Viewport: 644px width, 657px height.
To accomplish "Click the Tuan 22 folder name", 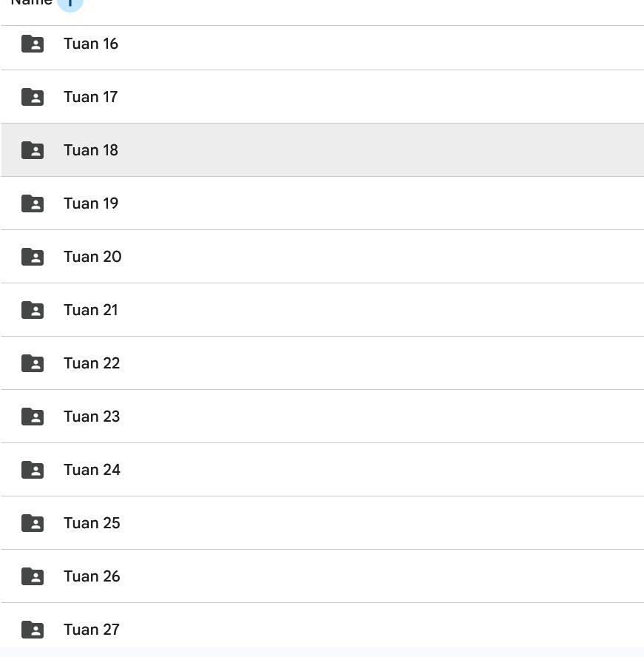I will 92,363.
